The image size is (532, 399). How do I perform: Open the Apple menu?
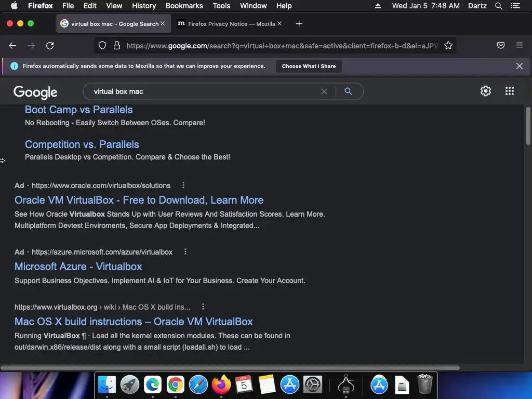tap(14, 6)
